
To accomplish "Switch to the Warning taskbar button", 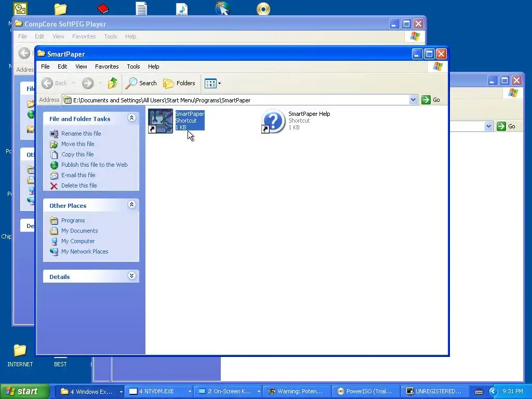I will tap(297, 392).
